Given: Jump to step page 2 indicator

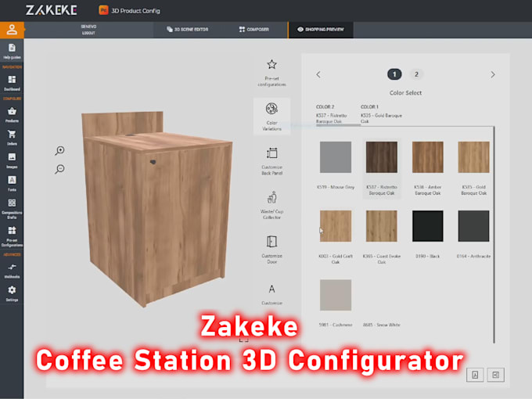Looking at the screenshot, I should pyautogui.click(x=416, y=74).
